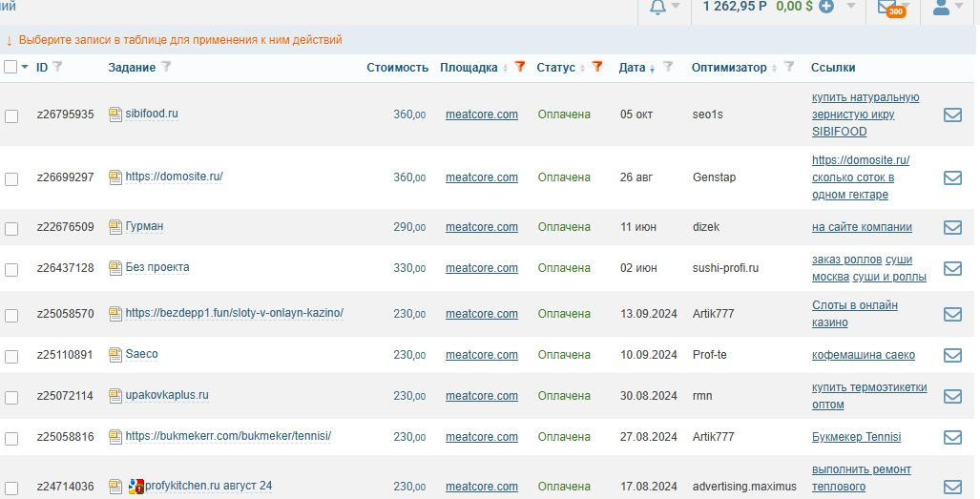The image size is (980, 499).
Task: Open note icon for Гурман task
Action: point(115,227)
